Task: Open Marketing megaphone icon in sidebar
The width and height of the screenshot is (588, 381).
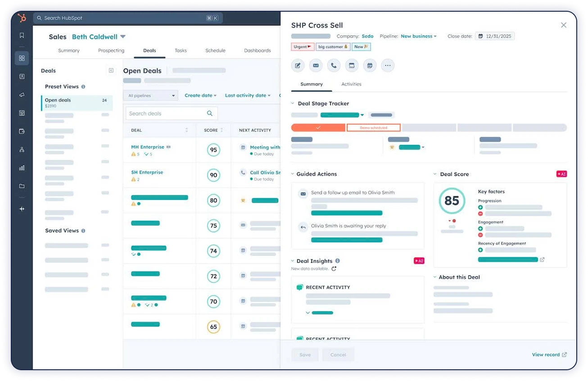Action: click(x=22, y=95)
